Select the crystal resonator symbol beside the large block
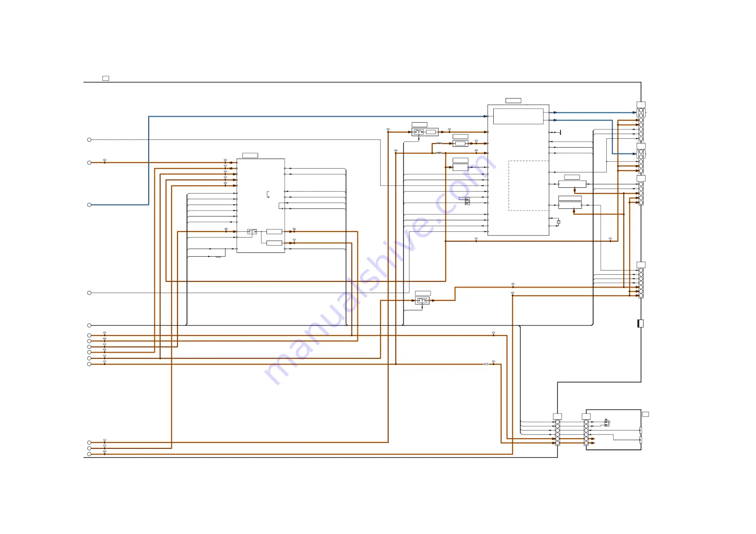756x534 pixels. pos(558,222)
